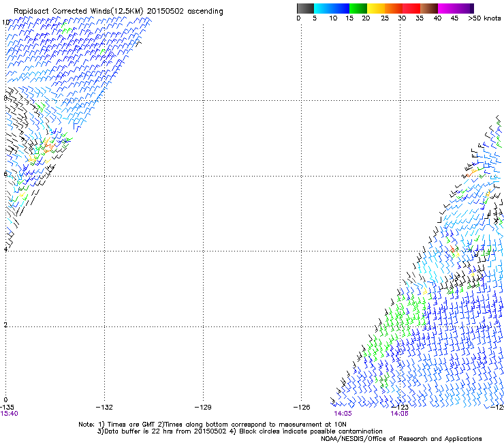
Task: Click the '2' latitude label on the left axis
Action: 5,325
